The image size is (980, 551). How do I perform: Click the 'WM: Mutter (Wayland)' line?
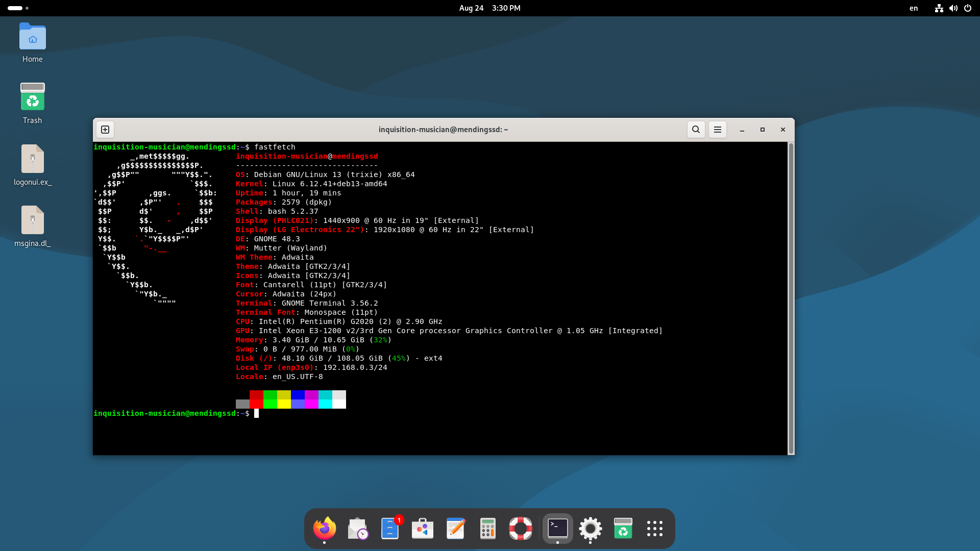pos(282,248)
